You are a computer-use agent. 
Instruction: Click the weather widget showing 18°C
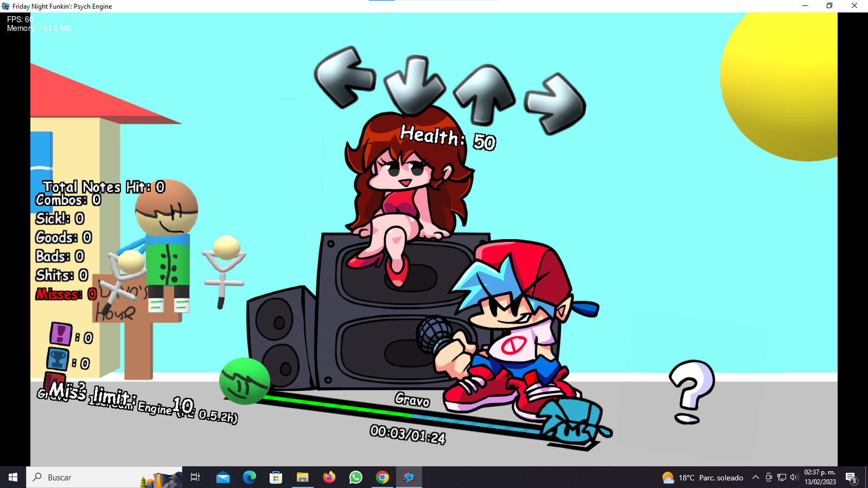coord(703,477)
